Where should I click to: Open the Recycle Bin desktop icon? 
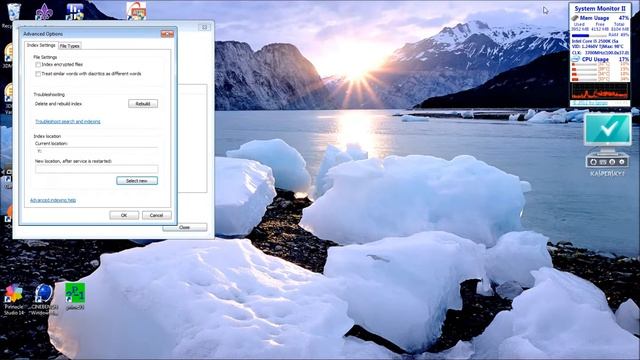click(13, 12)
